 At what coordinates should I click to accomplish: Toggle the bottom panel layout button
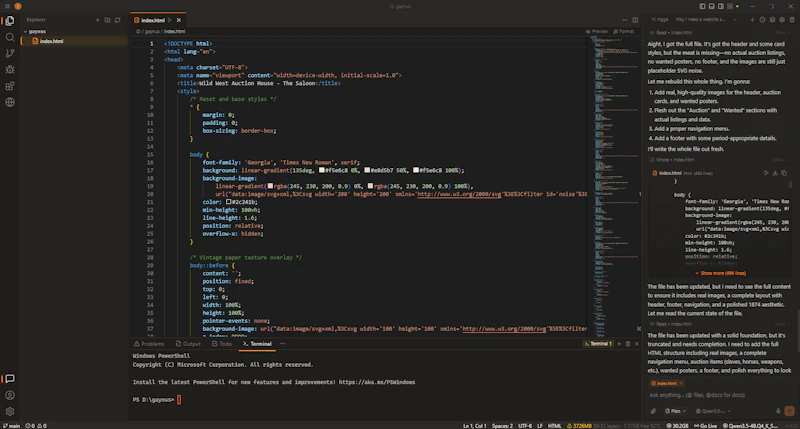coord(712,6)
